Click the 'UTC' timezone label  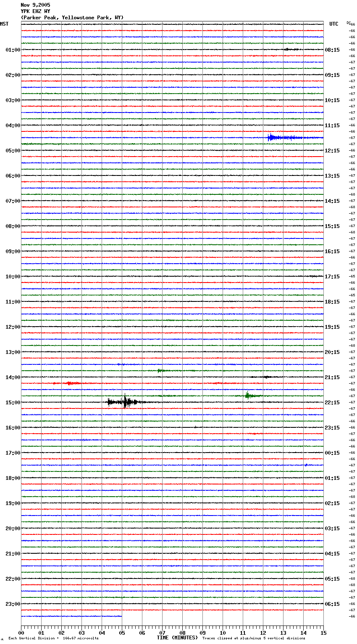(x=334, y=24)
